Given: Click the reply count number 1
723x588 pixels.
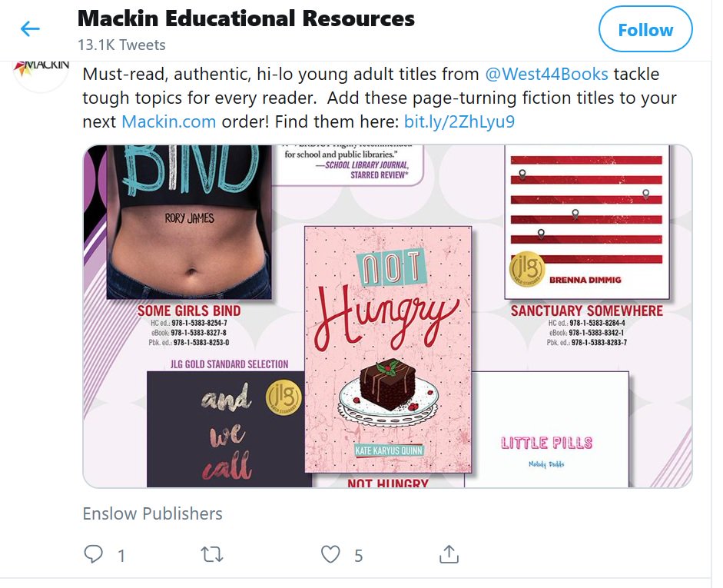Looking at the screenshot, I should click(121, 556).
